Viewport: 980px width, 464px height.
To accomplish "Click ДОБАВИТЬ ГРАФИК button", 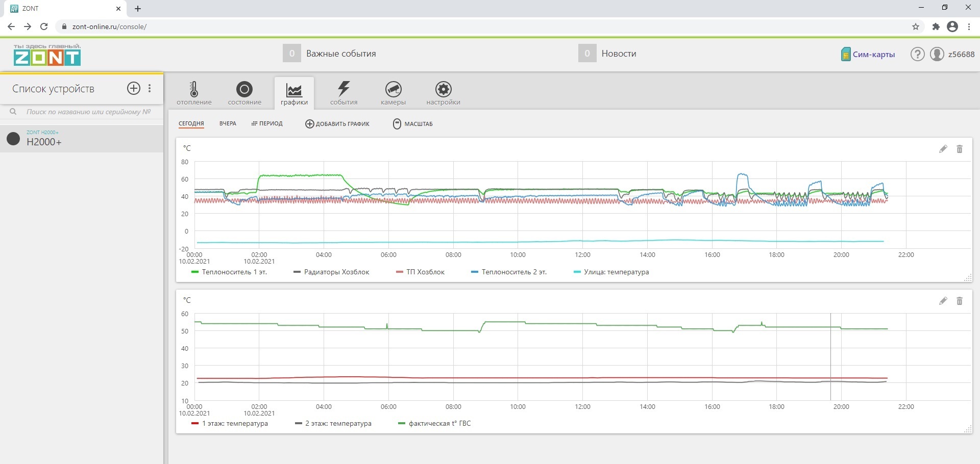I will [337, 124].
